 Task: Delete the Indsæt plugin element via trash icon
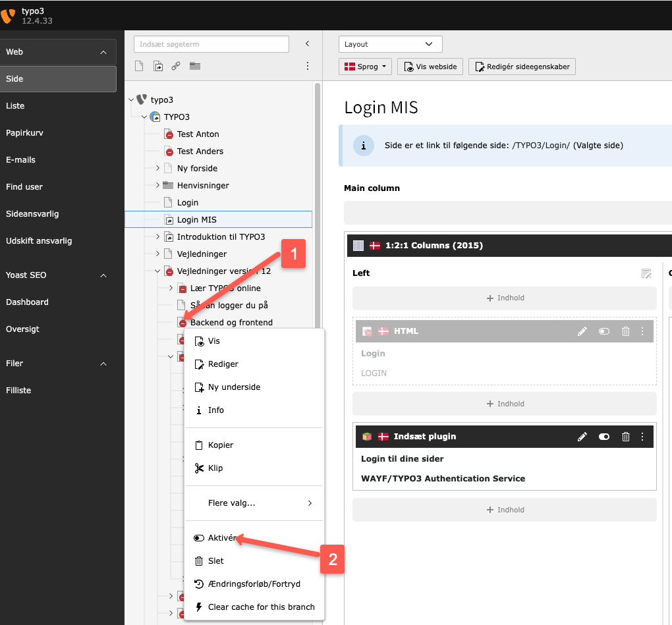(626, 437)
